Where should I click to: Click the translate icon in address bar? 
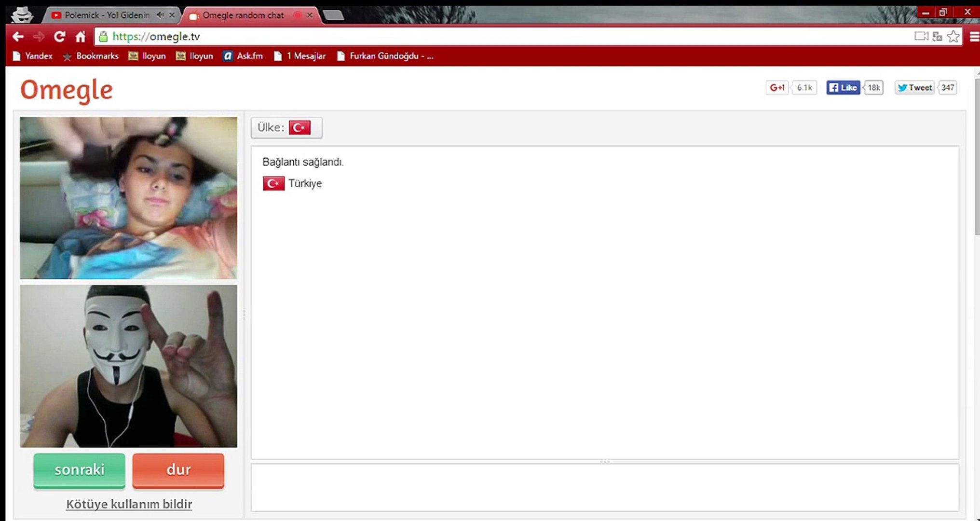(937, 37)
